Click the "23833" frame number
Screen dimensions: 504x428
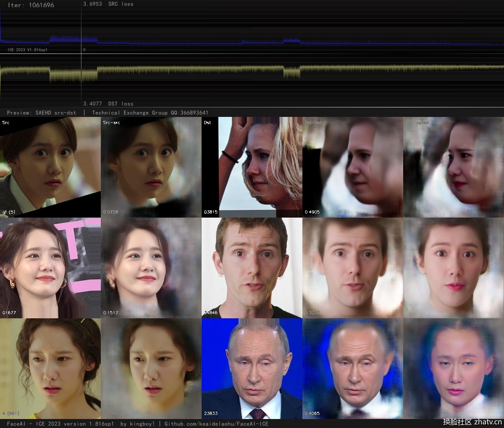[211, 413]
